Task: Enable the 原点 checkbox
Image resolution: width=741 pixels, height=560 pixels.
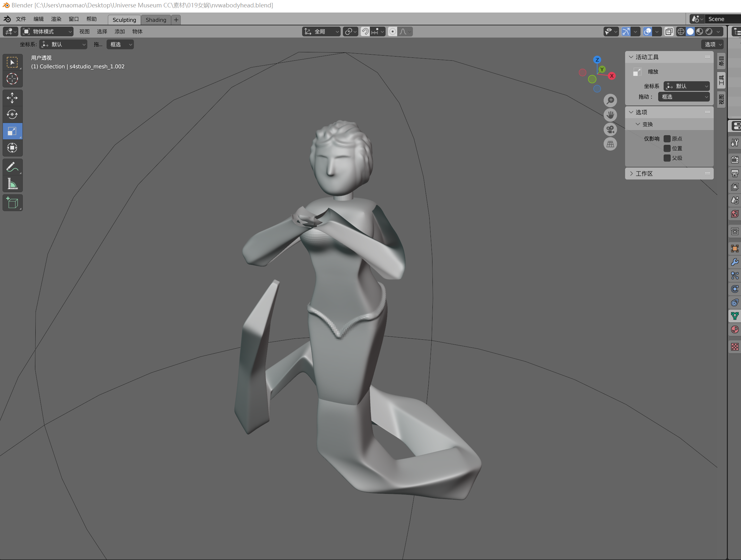Action: tap(667, 139)
